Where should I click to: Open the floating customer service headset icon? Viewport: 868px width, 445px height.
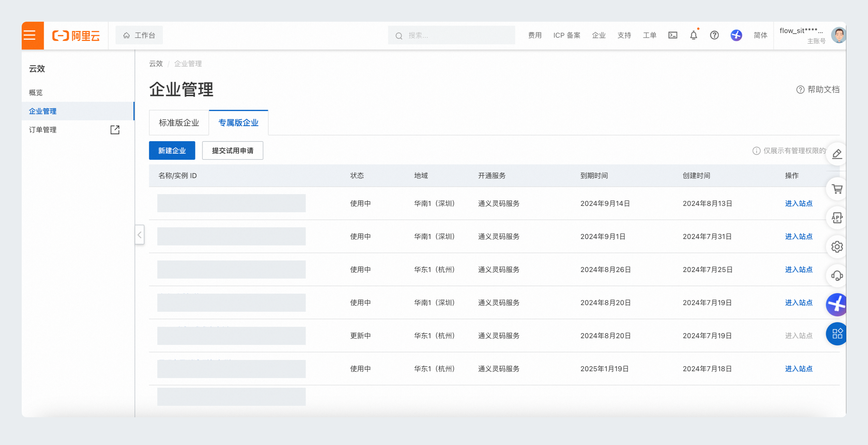click(x=837, y=276)
